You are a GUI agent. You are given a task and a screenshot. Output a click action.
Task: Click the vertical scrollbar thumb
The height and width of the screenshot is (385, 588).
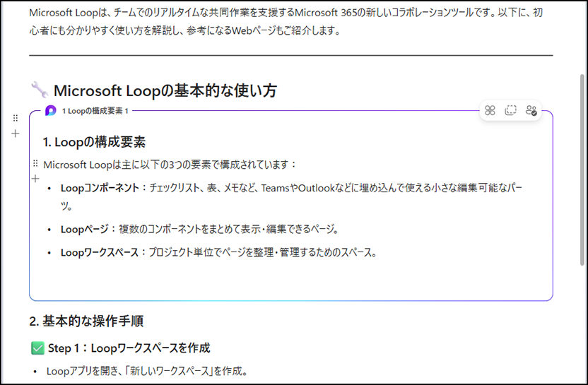tap(582, 170)
